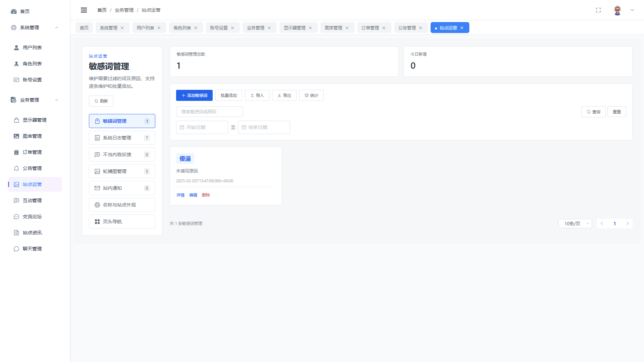Click the 批量添加 button
The image size is (644, 362).
(x=229, y=96)
